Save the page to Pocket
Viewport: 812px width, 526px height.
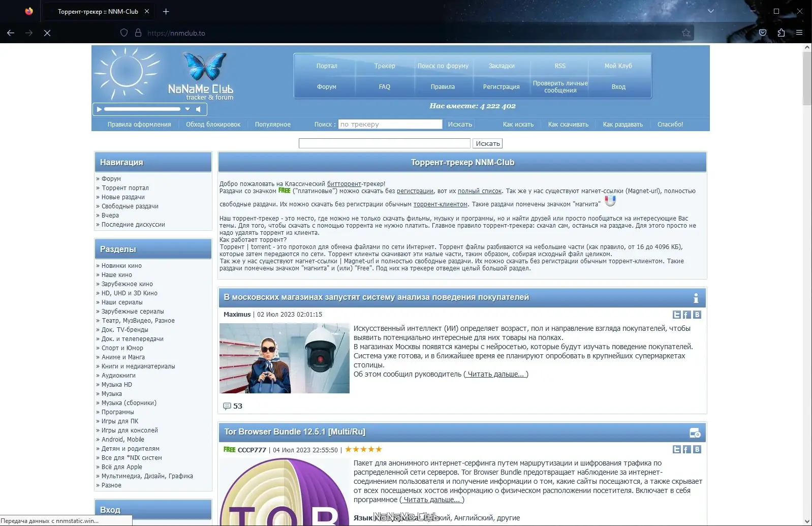[763, 33]
